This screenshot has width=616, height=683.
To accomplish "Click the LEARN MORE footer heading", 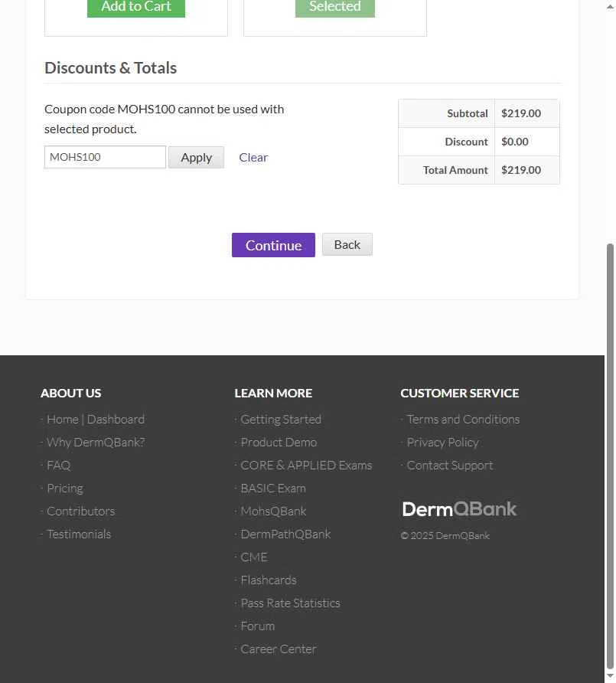I will [273, 393].
